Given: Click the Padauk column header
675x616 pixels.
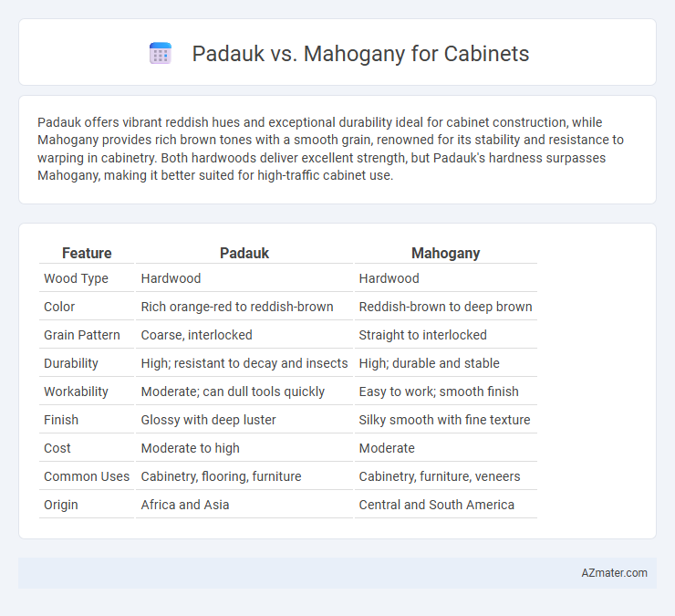Looking at the screenshot, I should pyautogui.click(x=244, y=254).
